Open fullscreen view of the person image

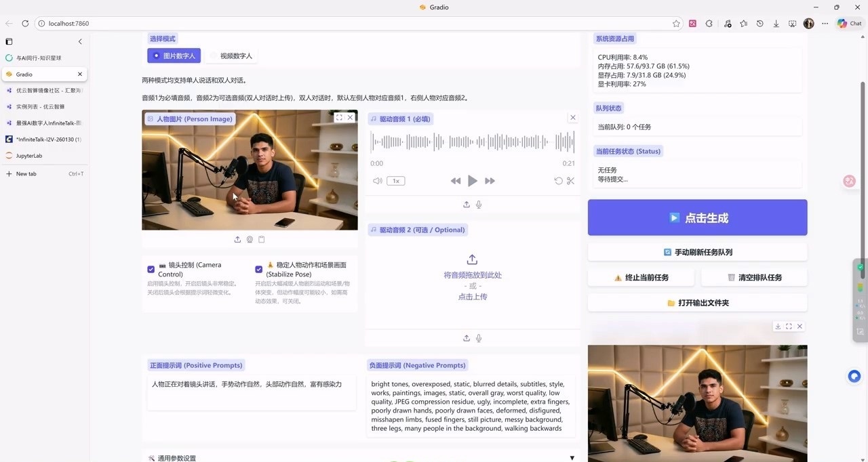point(339,117)
